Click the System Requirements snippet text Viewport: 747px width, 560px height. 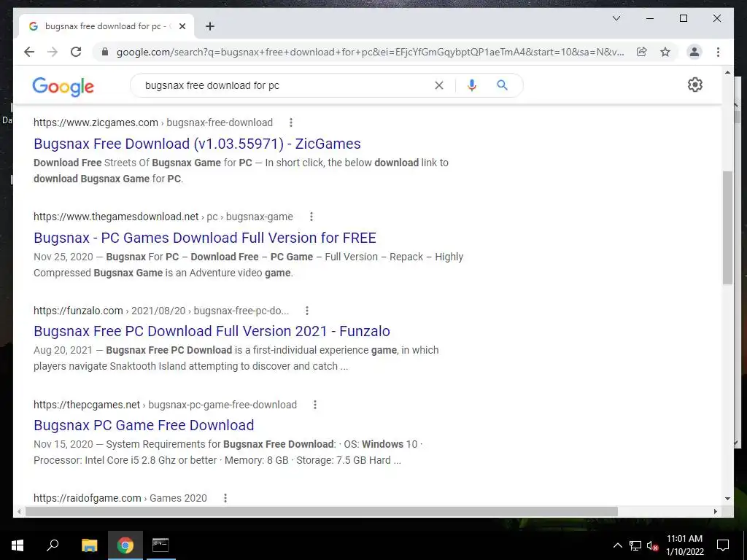coord(228,452)
